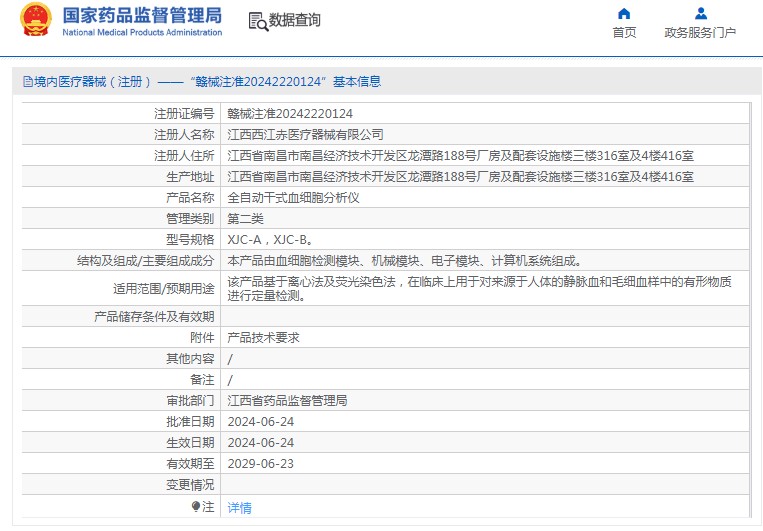
Task: Click 数据查询 header text
Action: point(295,20)
